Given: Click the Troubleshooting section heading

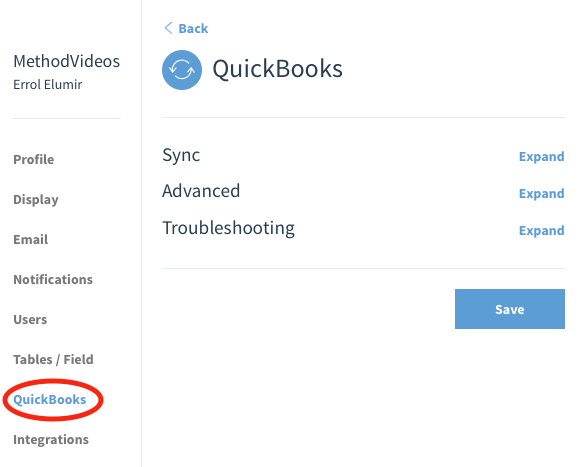Looking at the screenshot, I should (x=229, y=229).
